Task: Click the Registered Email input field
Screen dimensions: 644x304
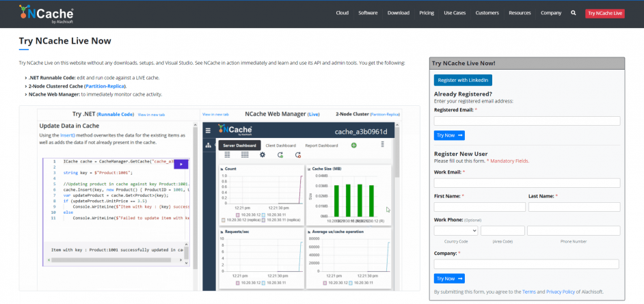Action: [x=526, y=121]
